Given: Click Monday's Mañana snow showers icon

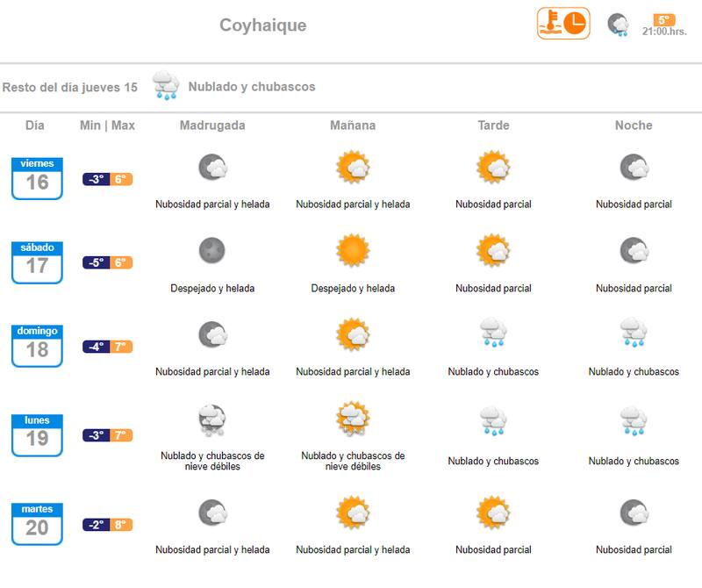Looking at the screenshot, I should (353, 419).
